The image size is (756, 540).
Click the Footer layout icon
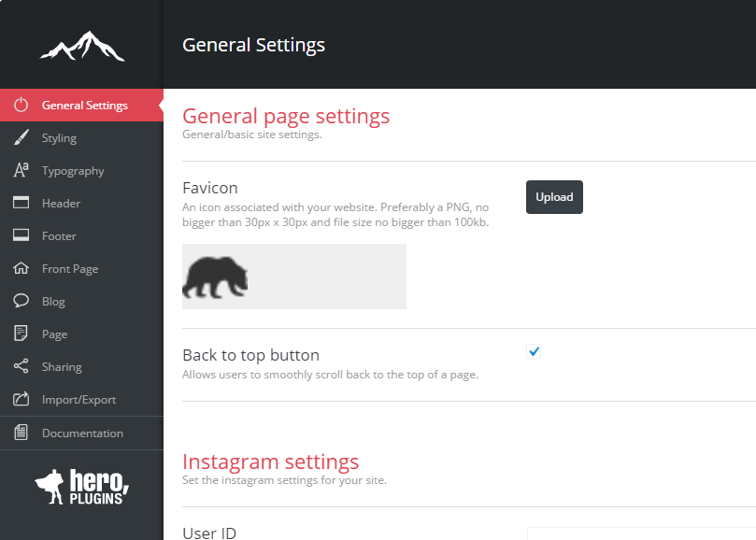pyautogui.click(x=21, y=235)
